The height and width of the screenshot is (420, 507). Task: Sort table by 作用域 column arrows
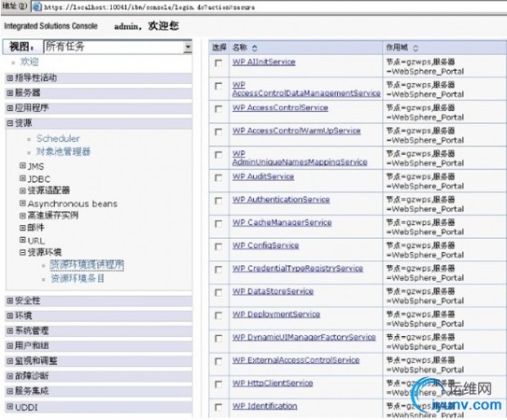[x=415, y=49]
